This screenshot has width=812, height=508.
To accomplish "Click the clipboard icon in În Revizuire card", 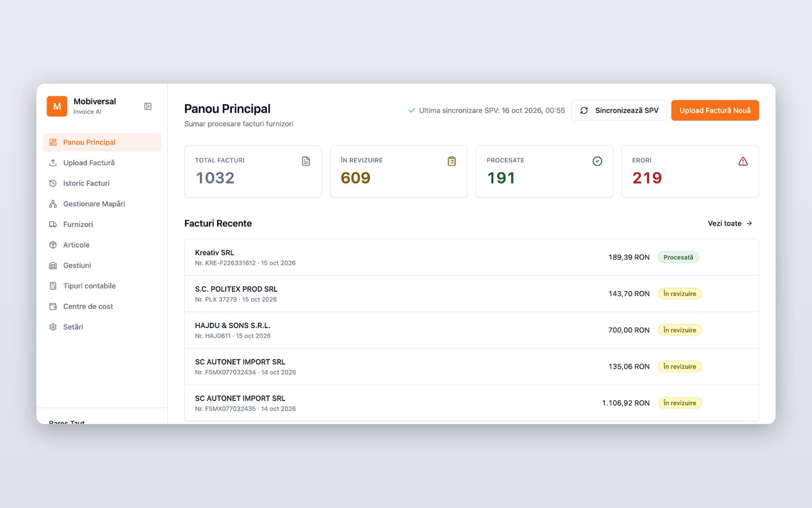I will 451,161.
